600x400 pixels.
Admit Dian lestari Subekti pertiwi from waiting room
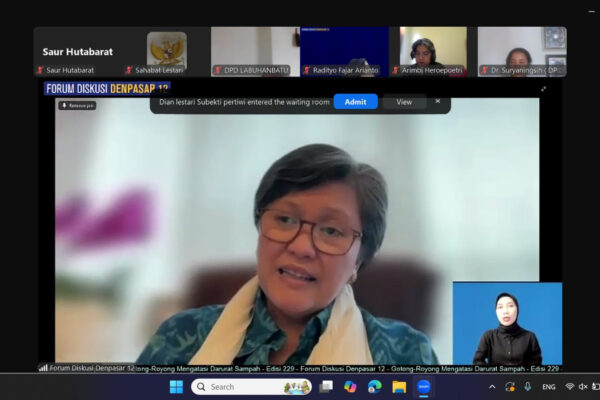coord(355,102)
